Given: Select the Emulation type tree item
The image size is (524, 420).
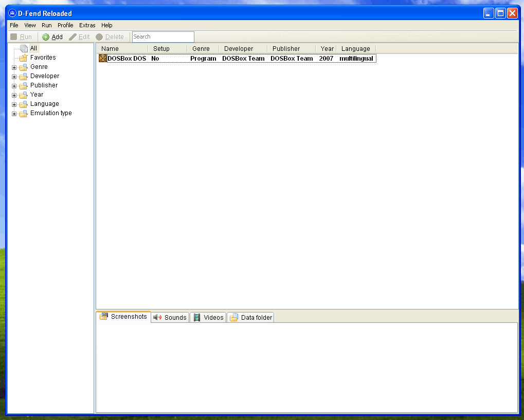Looking at the screenshot, I should click(51, 113).
